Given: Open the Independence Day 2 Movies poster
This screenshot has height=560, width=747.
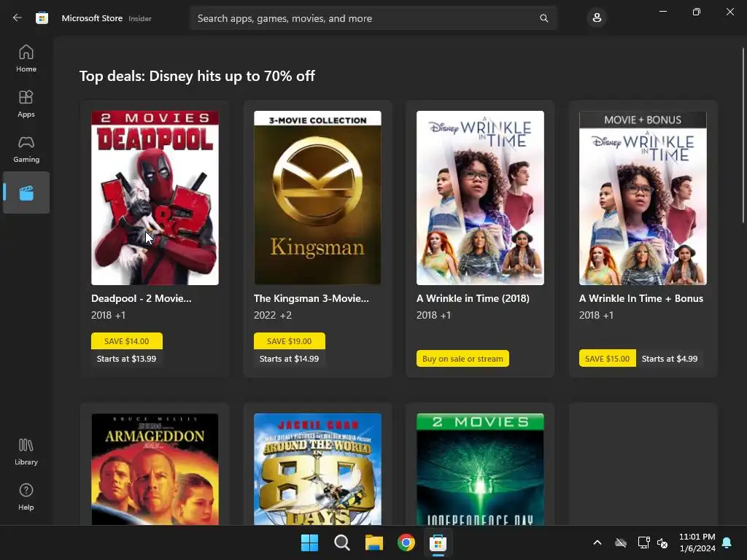Looking at the screenshot, I should 480,469.
